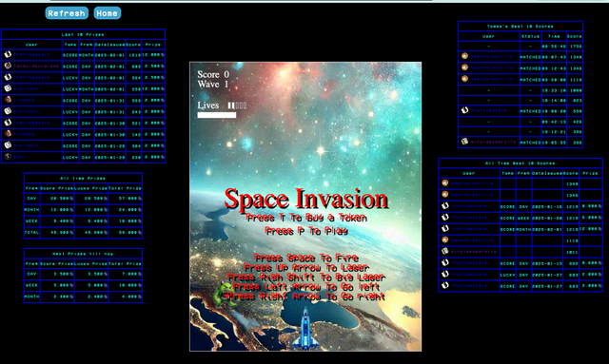Click the Home button
This screenshot has height=364, width=609.
(108, 13)
